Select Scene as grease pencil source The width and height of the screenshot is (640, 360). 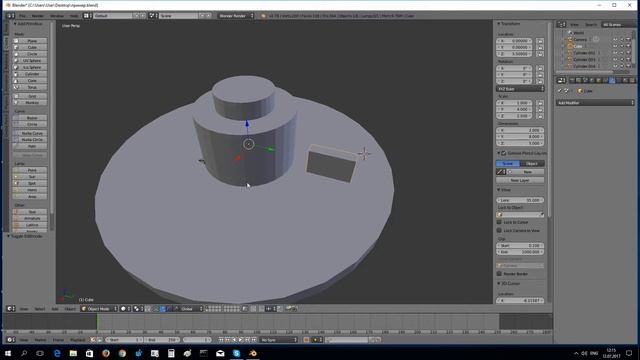pos(508,163)
